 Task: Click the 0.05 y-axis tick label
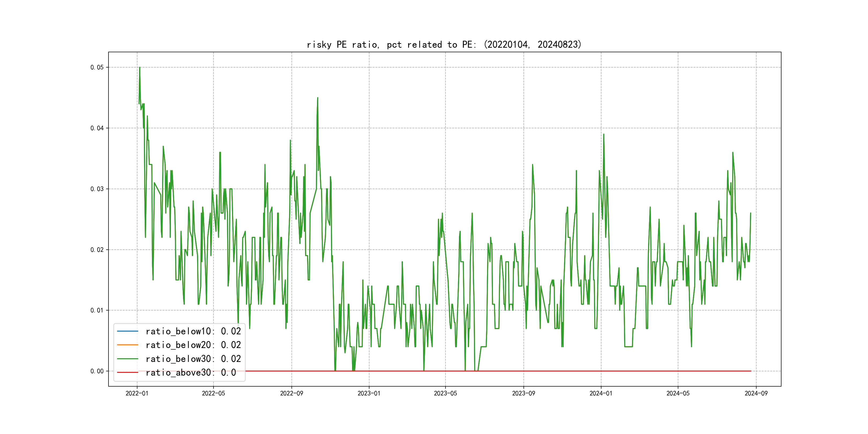click(x=97, y=68)
